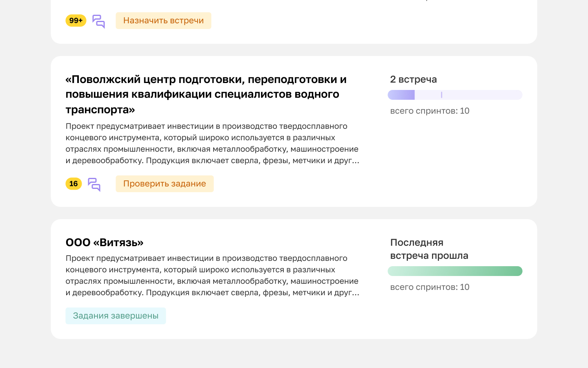Click the Поволжский центр project description text

pos(212,143)
